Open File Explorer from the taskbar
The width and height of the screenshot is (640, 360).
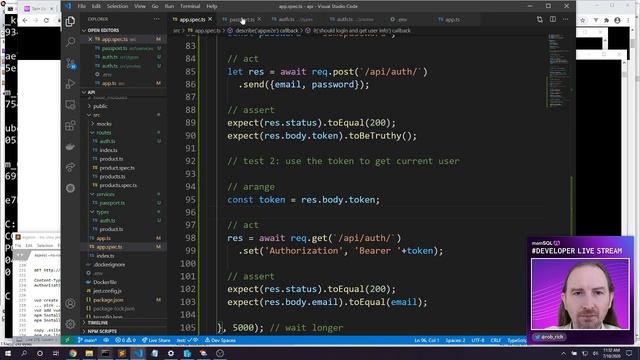(x=89, y=353)
